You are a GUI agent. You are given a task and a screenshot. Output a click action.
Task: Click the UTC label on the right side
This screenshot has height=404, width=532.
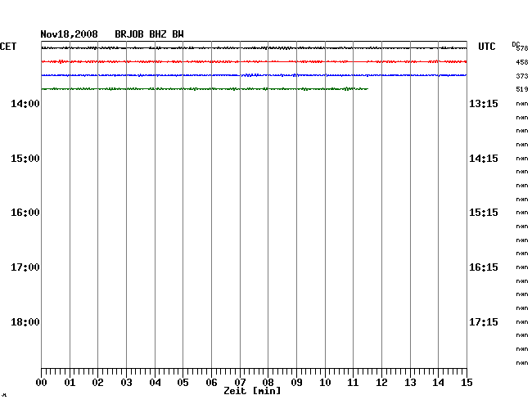tap(486, 47)
